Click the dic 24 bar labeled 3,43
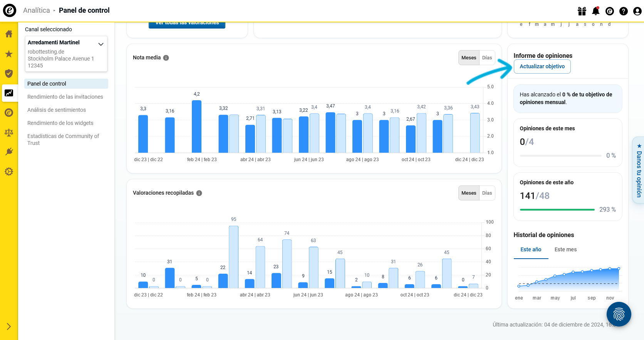Screen dimensions: 644x340 click(x=475, y=133)
